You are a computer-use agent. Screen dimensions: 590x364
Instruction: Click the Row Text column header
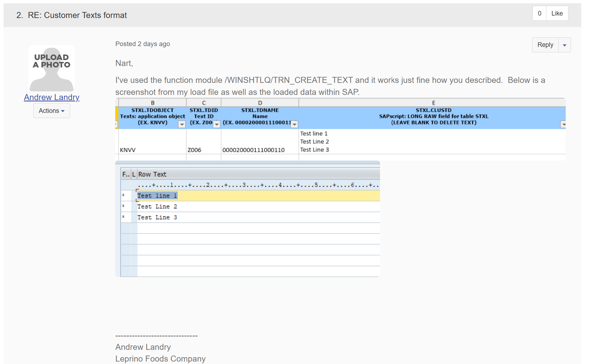pos(152,174)
